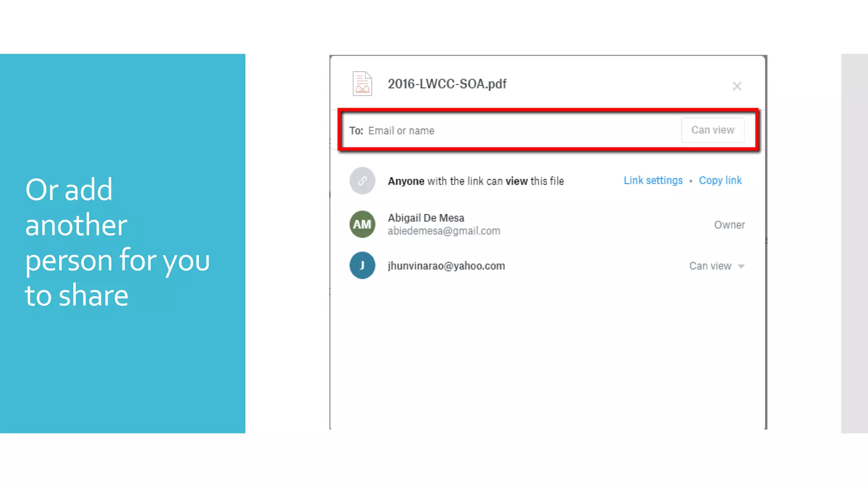Click the 'Or add another person' slide title
The height and width of the screenshot is (488, 868).
coord(117,242)
